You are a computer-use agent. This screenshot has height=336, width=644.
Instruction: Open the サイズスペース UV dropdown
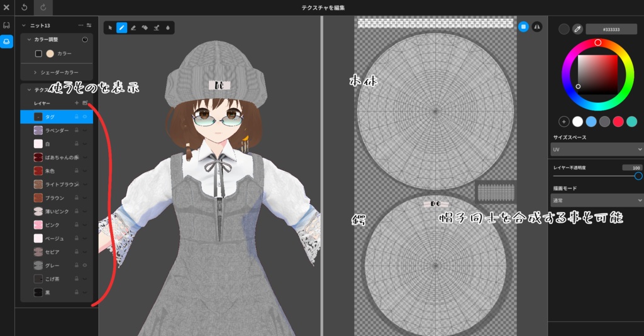click(x=596, y=149)
